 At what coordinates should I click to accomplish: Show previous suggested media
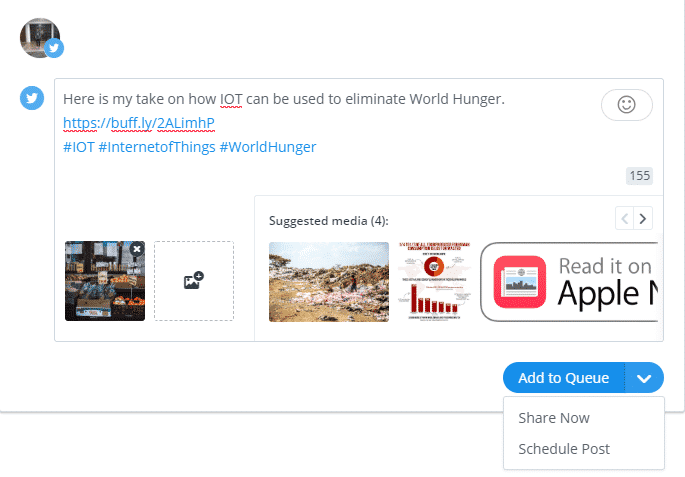(x=624, y=218)
